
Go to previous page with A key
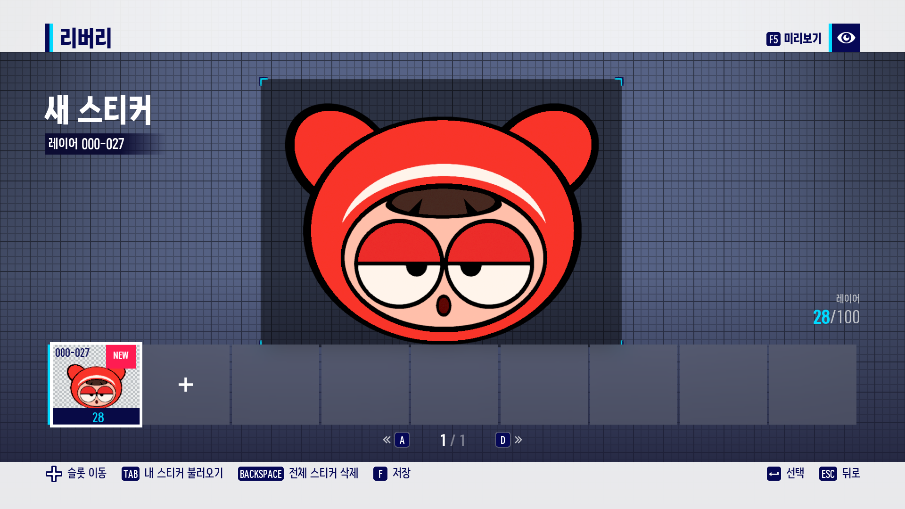coord(402,440)
